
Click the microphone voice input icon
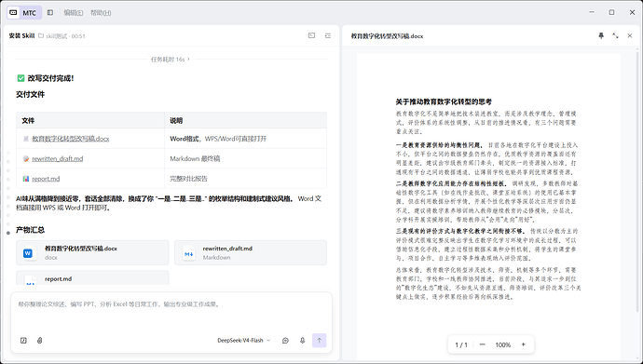point(302,340)
